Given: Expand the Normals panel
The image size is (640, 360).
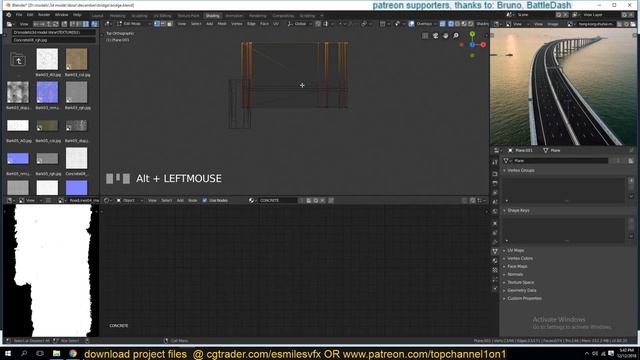Looking at the screenshot, I should click(515, 274).
